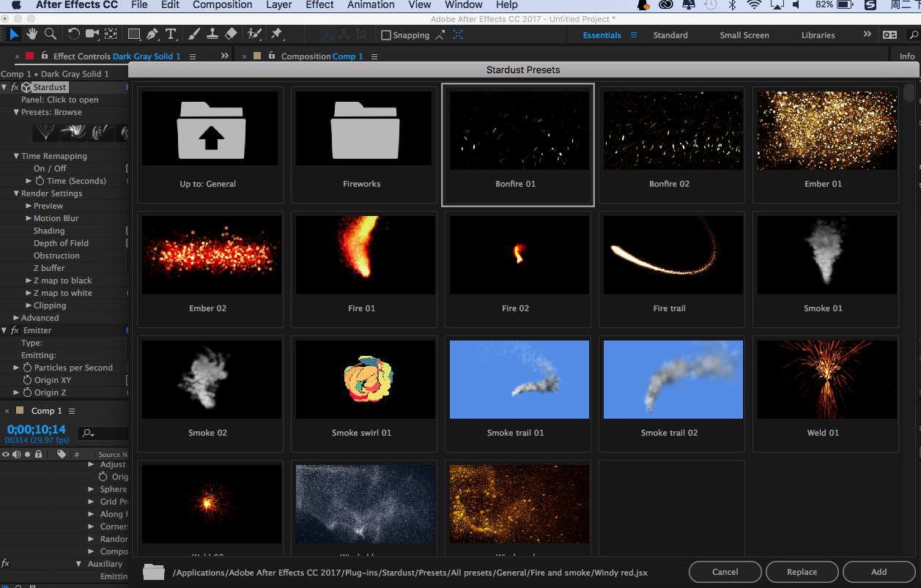Select the Clone Stamp tool
Screen dimensions: 921x588
pos(213,34)
